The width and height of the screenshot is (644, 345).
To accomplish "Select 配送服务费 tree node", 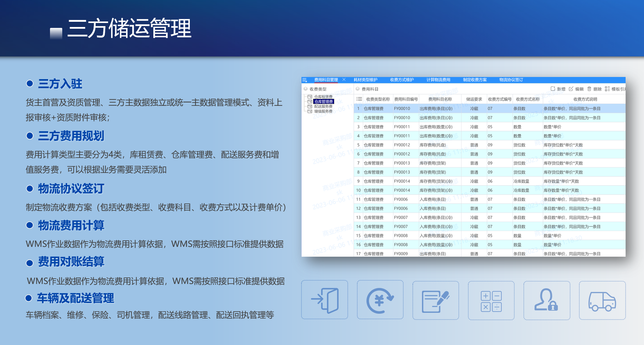I will (323, 106).
